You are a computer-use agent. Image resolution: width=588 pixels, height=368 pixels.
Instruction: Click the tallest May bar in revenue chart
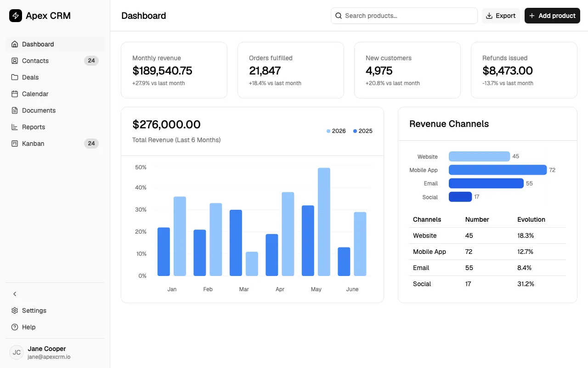[x=324, y=222]
